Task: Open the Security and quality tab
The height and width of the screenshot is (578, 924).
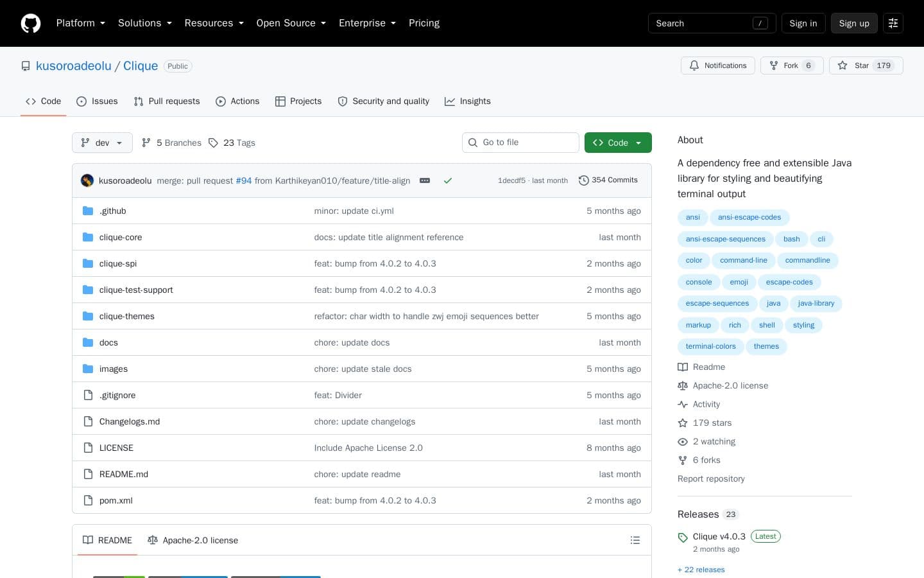Action: click(x=384, y=101)
